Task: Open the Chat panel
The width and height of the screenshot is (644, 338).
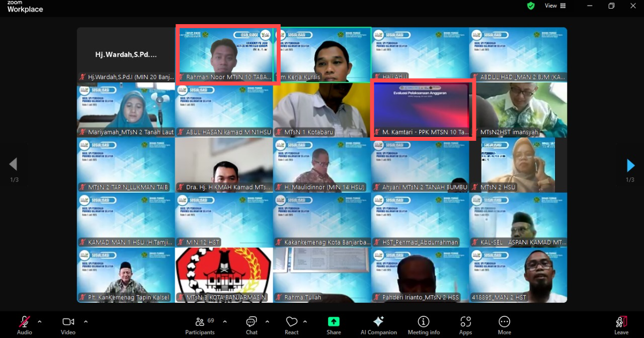Action: click(252, 322)
